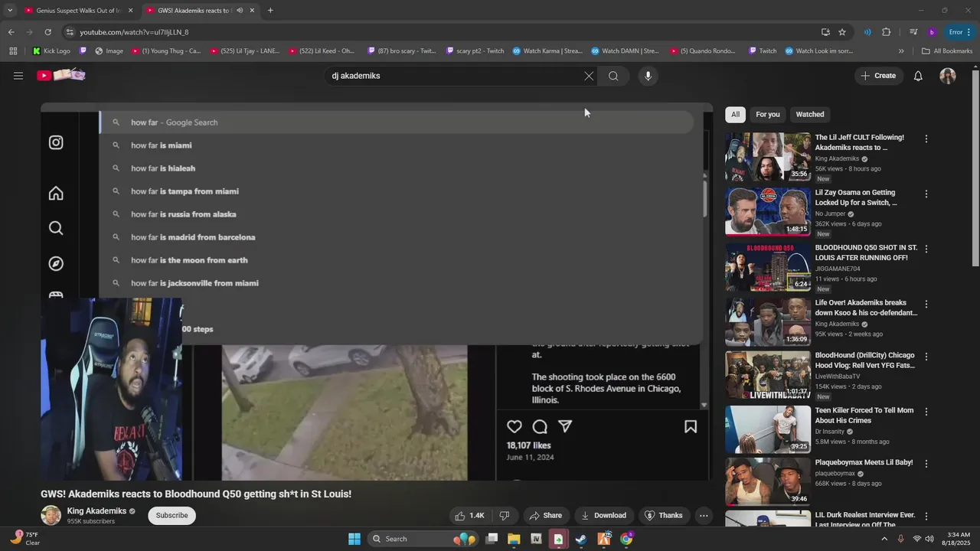Open options menu for Life Over! video

(926, 305)
